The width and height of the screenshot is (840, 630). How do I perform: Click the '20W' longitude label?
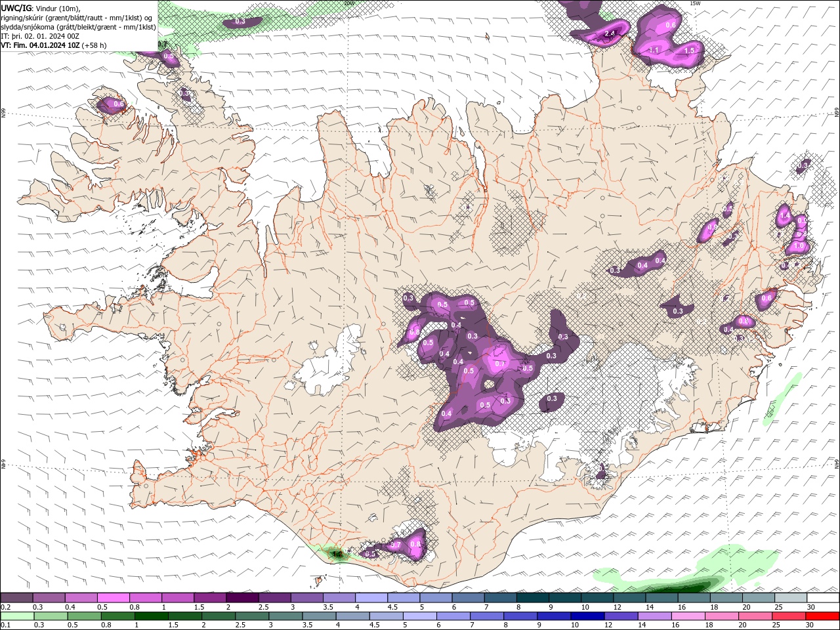pyautogui.click(x=349, y=3)
